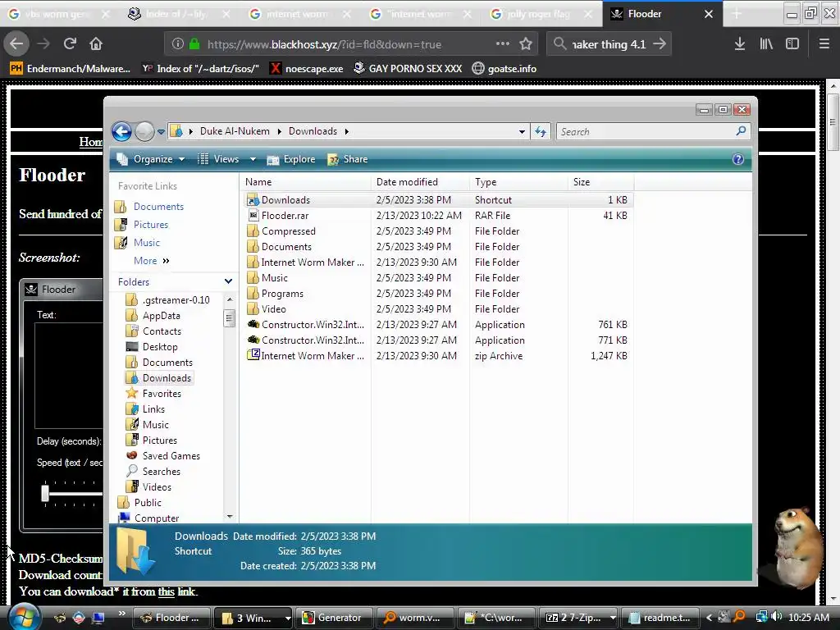Open the Explorer help icon
Viewport: 840px width, 630px height.
(x=737, y=159)
